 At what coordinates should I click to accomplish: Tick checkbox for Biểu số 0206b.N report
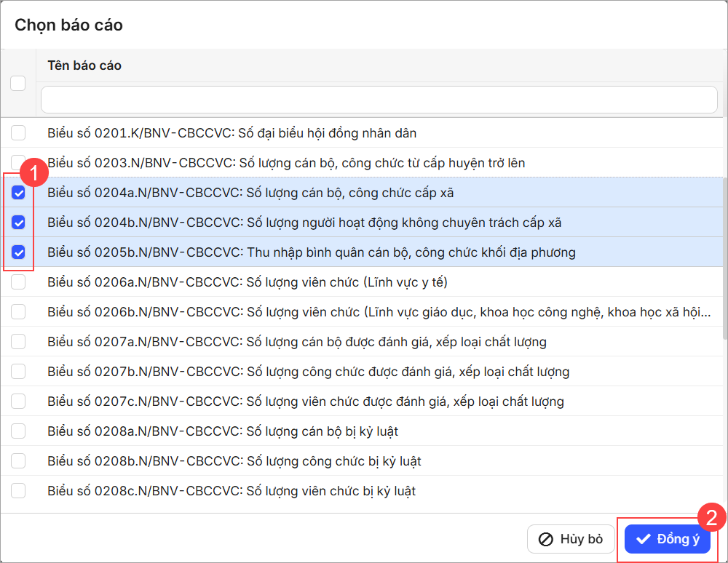pyautogui.click(x=18, y=311)
